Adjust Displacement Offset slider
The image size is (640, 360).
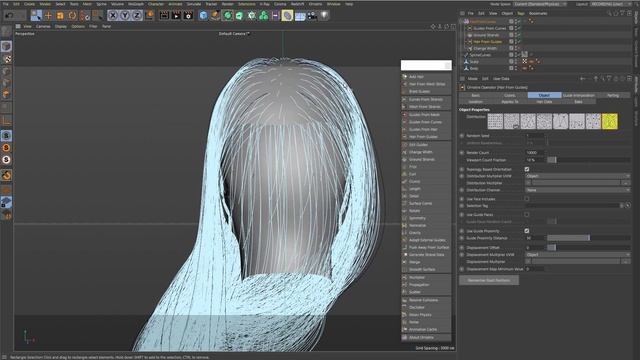pyautogui.click(x=589, y=248)
